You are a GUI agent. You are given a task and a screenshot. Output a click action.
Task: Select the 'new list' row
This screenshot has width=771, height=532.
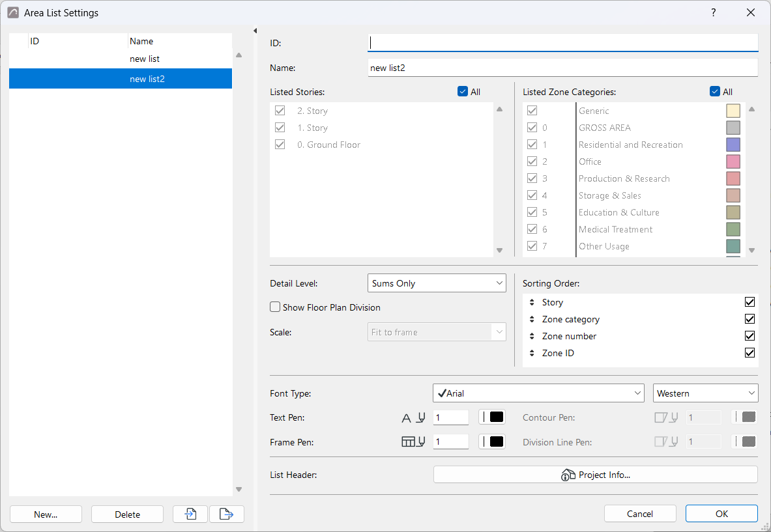121,59
